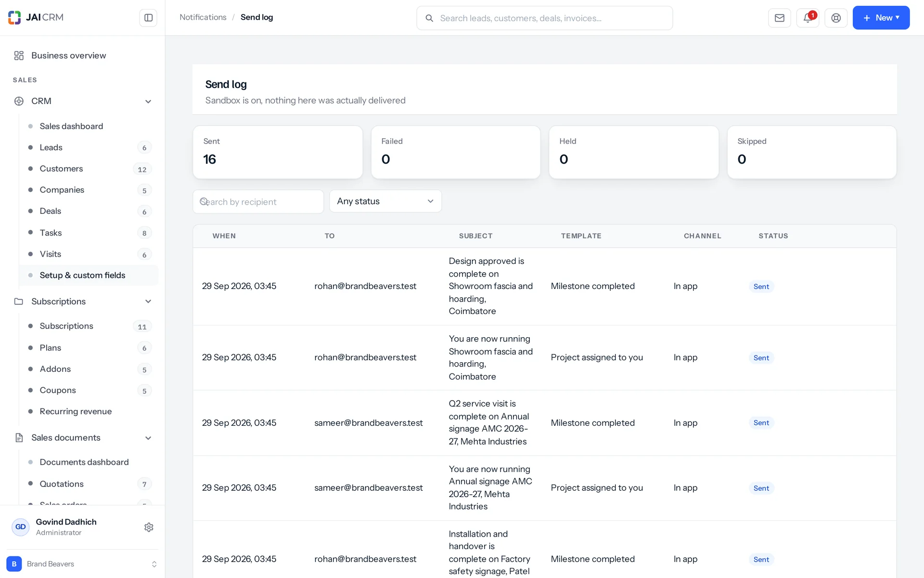Click the GD user avatar
The width and height of the screenshot is (924, 578).
[20, 527]
